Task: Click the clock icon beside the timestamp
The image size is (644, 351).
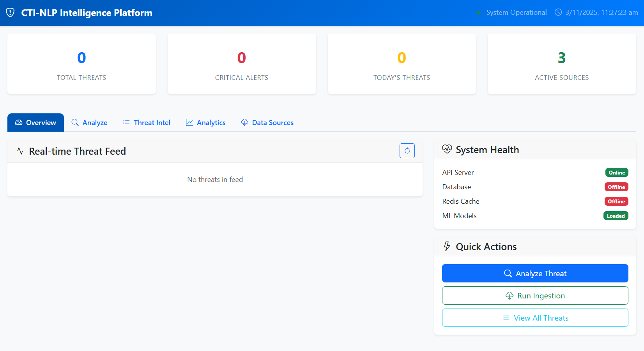Action: tap(558, 12)
